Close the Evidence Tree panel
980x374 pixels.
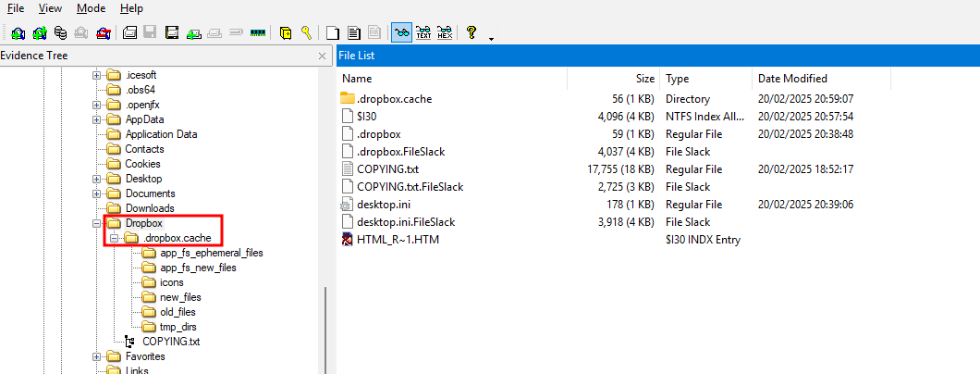[x=322, y=56]
